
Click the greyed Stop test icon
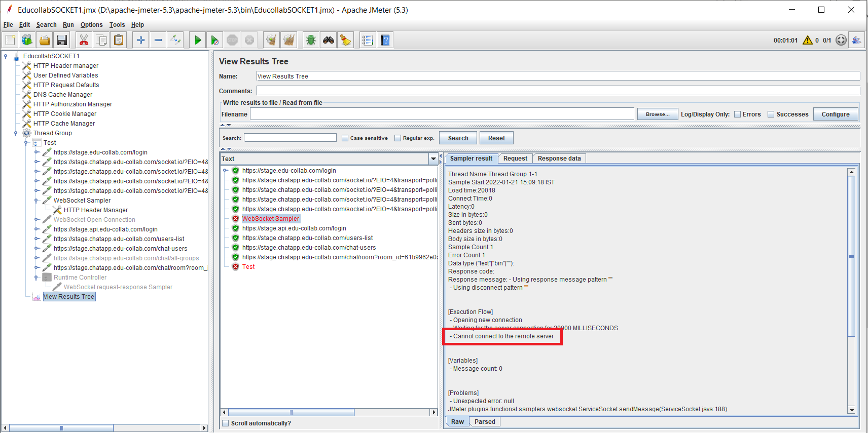pyautogui.click(x=232, y=40)
